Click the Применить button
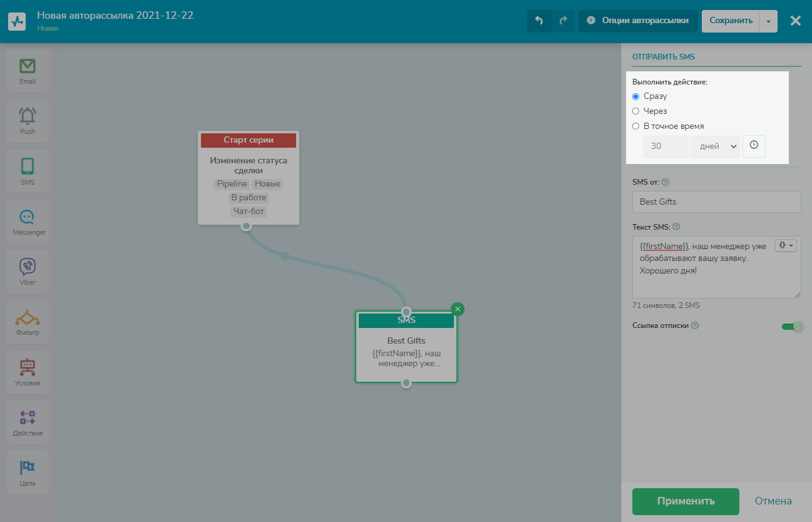This screenshot has height=522, width=812. [686, 501]
